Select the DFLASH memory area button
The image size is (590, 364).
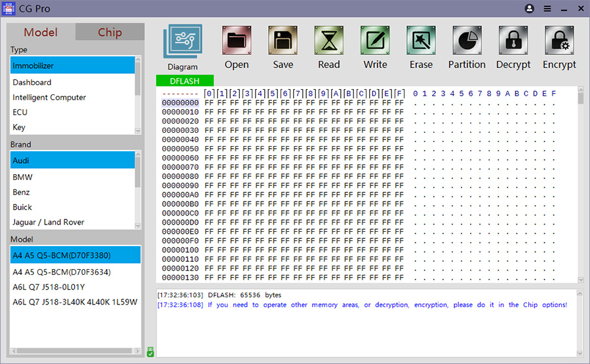tap(186, 81)
